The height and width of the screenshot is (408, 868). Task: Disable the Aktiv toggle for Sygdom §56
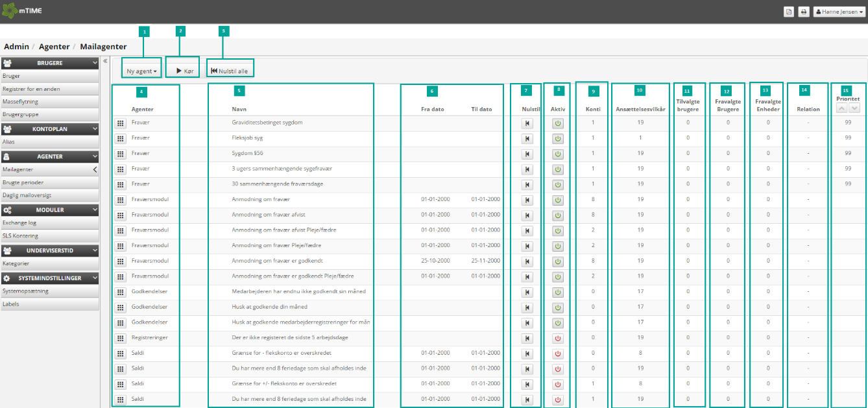tap(557, 154)
